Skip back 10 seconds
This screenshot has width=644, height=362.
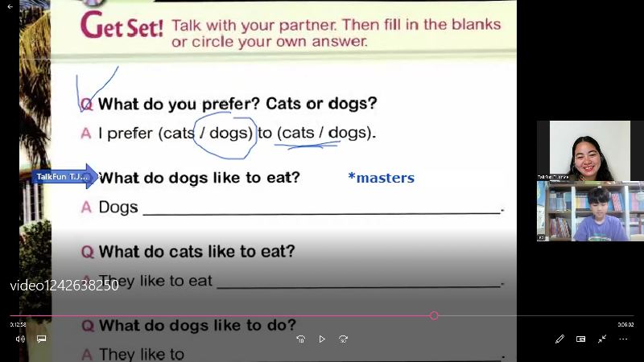pyautogui.click(x=300, y=339)
